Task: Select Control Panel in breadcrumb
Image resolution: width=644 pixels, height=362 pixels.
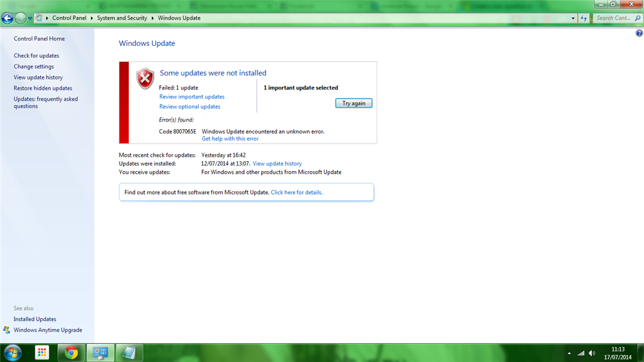Action: (x=69, y=18)
